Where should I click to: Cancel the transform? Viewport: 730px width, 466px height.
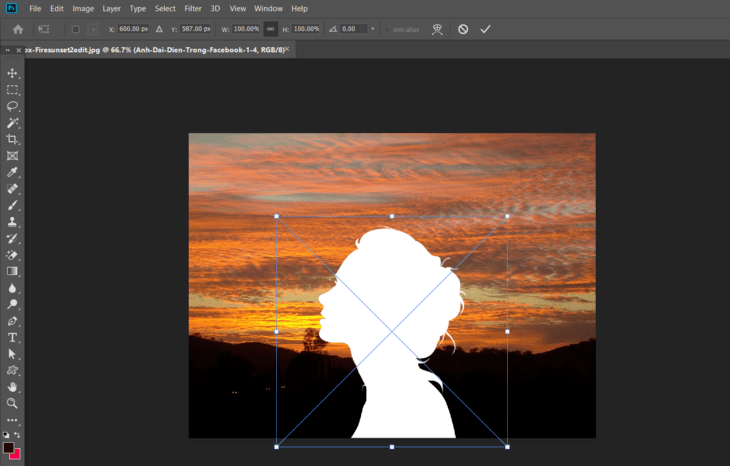(463, 29)
